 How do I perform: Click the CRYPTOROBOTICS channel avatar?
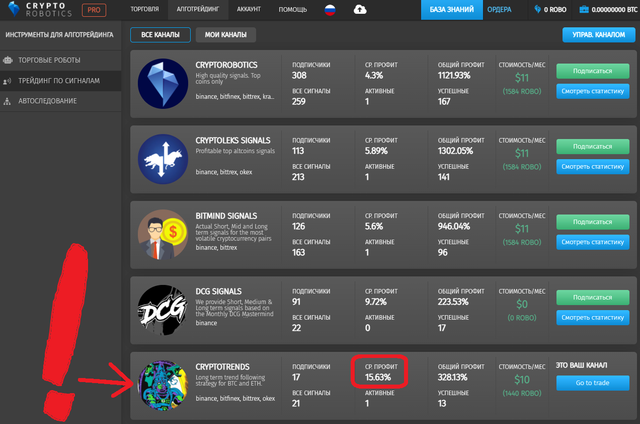[x=163, y=84]
